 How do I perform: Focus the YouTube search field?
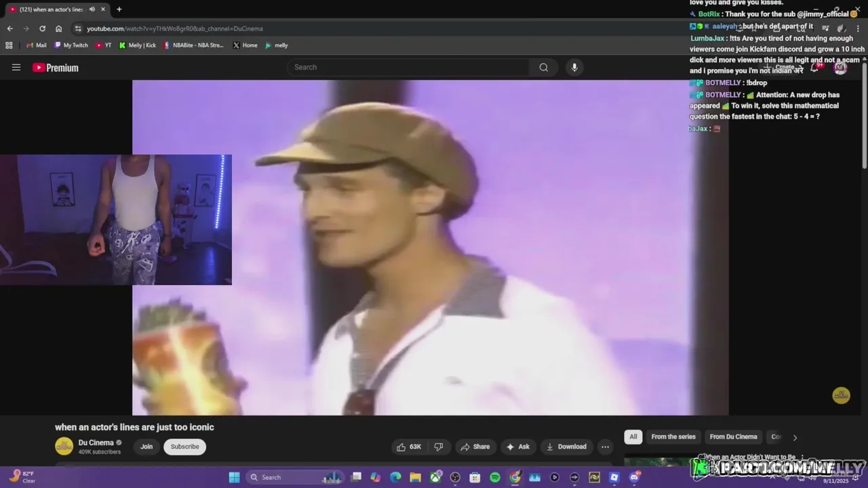(x=408, y=67)
